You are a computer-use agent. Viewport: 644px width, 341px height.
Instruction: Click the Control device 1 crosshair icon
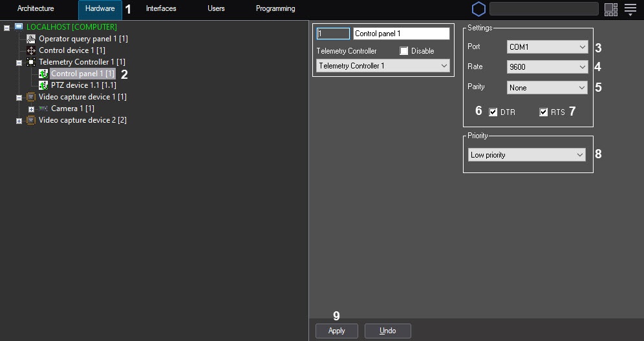[31, 50]
